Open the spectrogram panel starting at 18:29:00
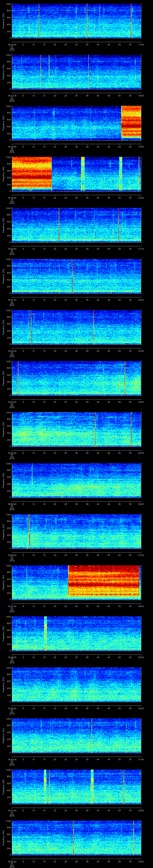 pos(76,685)
